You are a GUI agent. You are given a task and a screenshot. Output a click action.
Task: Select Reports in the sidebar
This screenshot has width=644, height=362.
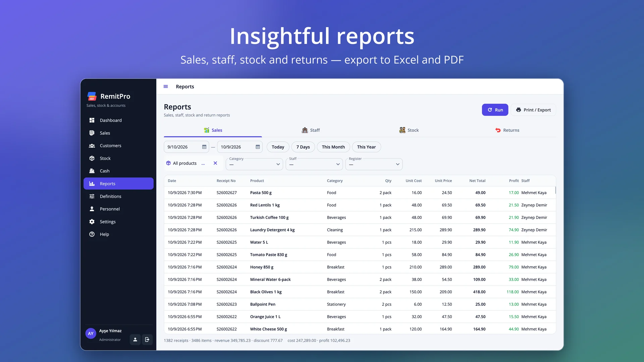click(x=118, y=184)
